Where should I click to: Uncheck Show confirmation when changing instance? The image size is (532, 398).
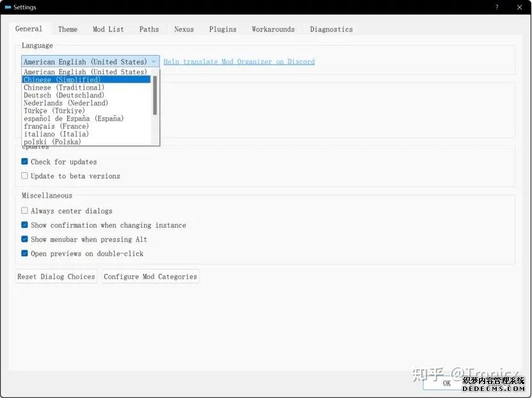point(25,225)
